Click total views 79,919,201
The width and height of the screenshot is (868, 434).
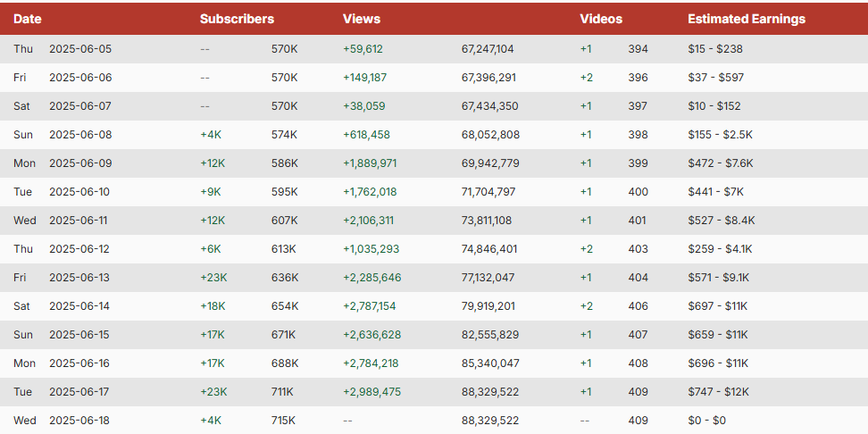(x=488, y=306)
